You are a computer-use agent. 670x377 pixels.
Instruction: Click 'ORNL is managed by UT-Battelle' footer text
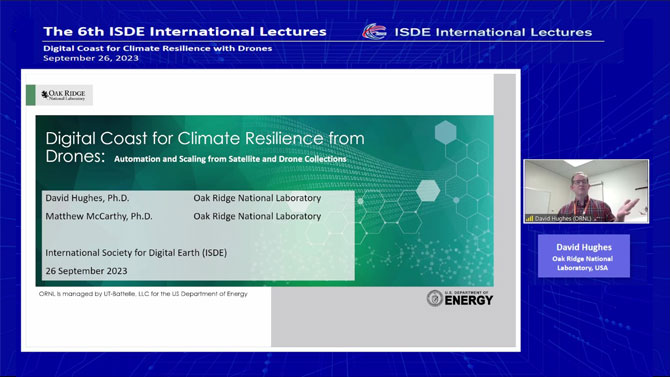[143, 294]
